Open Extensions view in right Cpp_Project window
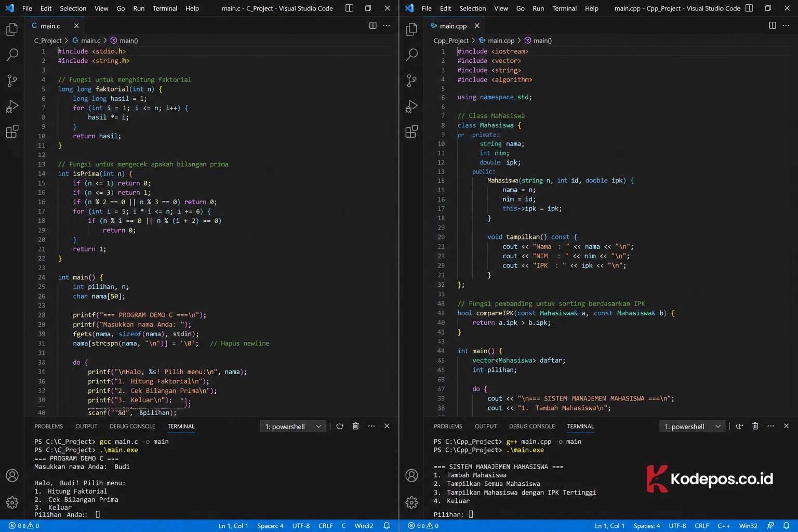The width and height of the screenshot is (798, 532). 411,131
